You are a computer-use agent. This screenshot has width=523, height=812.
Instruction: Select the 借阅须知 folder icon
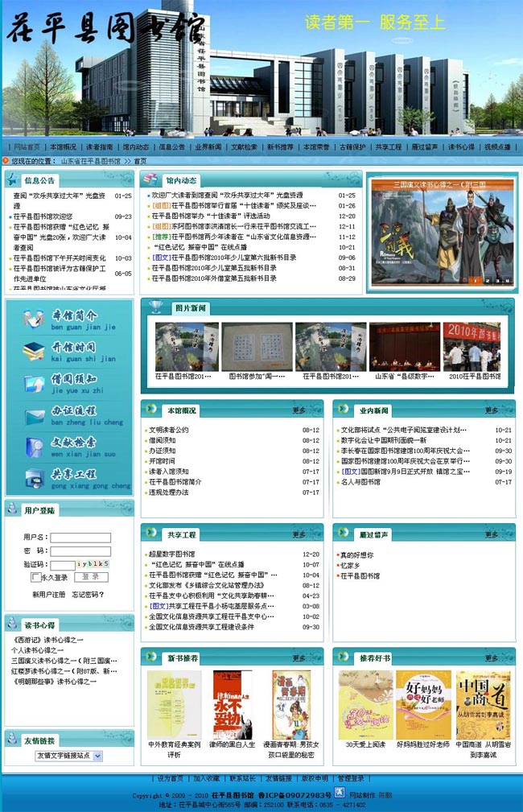[33, 382]
